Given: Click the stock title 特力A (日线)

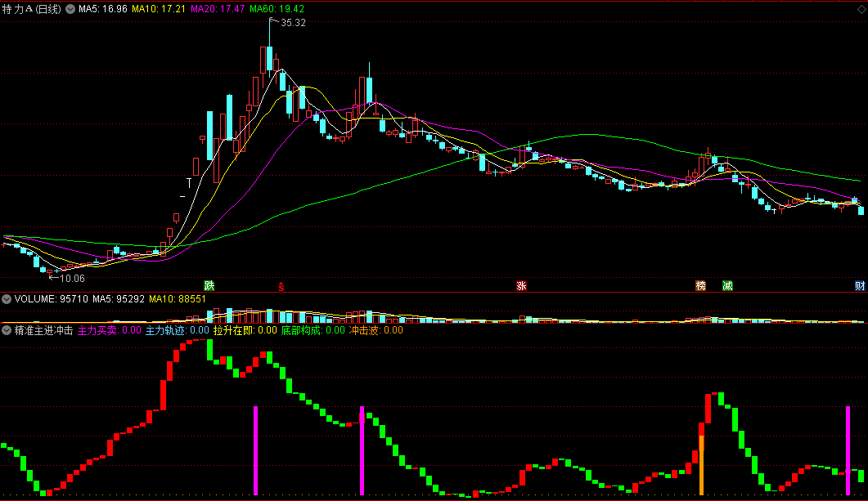Looking at the screenshot, I should point(32,9).
